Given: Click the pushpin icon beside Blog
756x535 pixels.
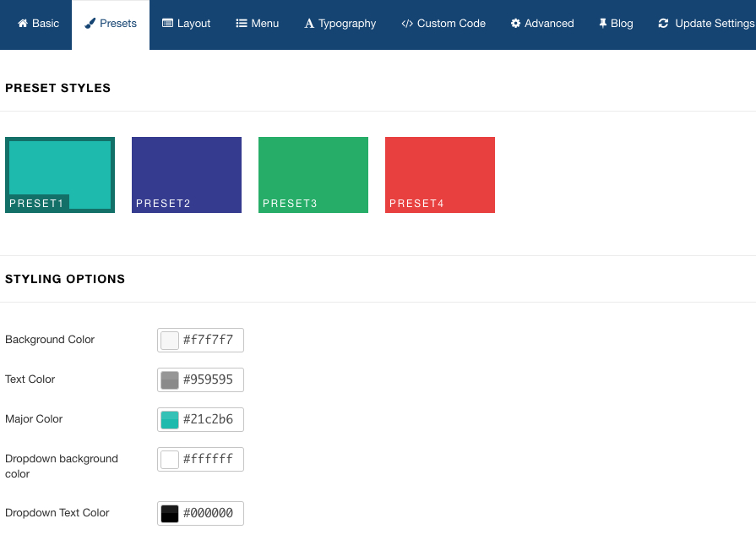Looking at the screenshot, I should (x=602, y=24).
